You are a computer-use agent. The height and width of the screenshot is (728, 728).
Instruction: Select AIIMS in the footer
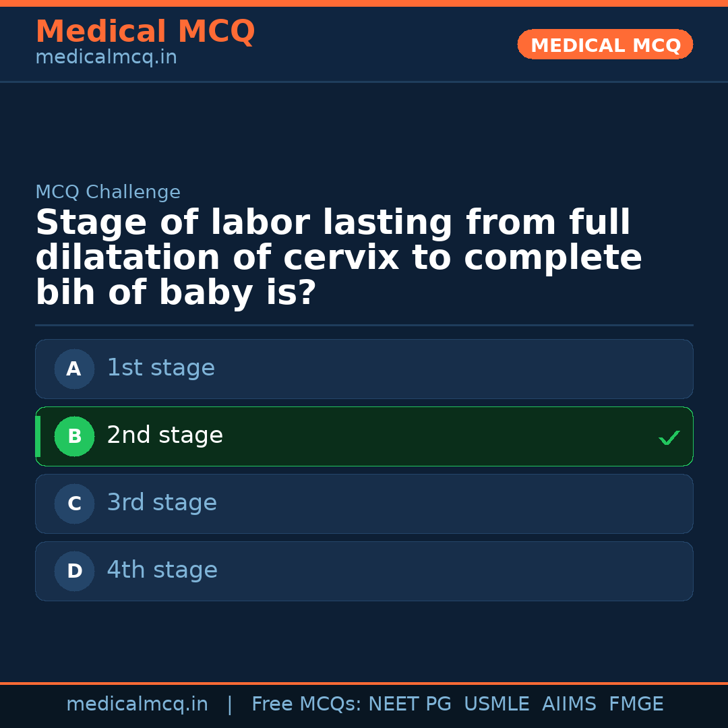click(x=569, y=704)
